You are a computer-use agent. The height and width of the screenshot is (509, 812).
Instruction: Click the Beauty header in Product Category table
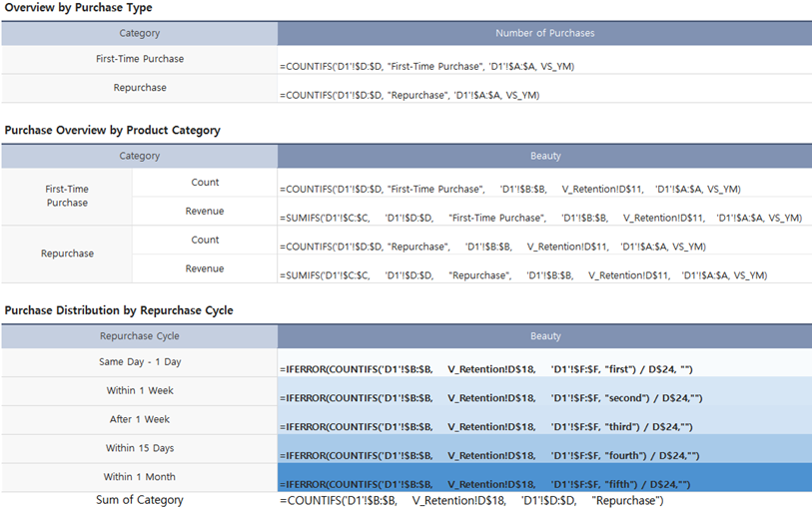click(544, 156)
